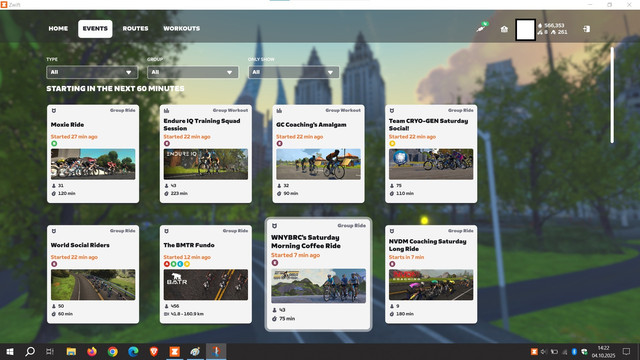Click Team CRYO-GEN Saturday Social thumbnail
640x360 pixels.
coord(431,164)
